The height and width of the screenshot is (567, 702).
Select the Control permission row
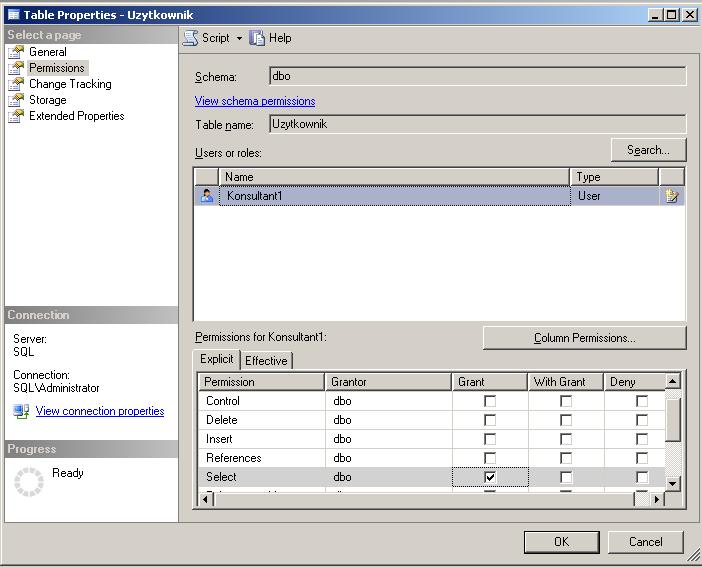[x=432, y=401]
